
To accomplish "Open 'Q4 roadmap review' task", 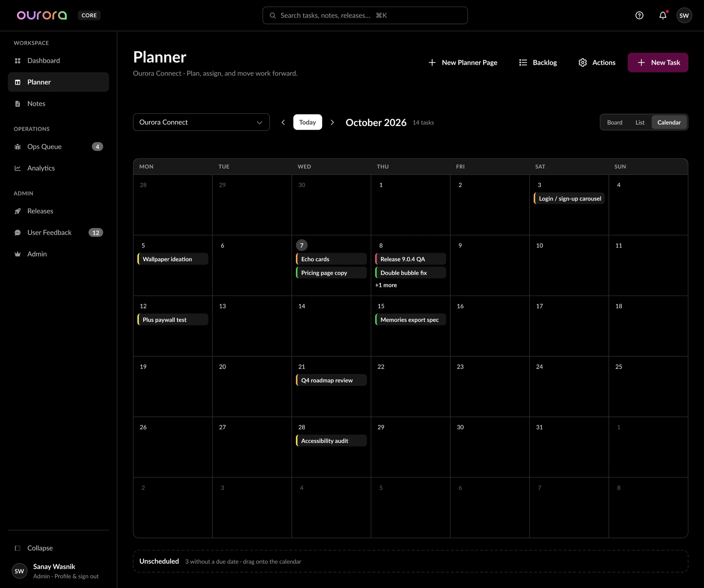I will 331,380.
